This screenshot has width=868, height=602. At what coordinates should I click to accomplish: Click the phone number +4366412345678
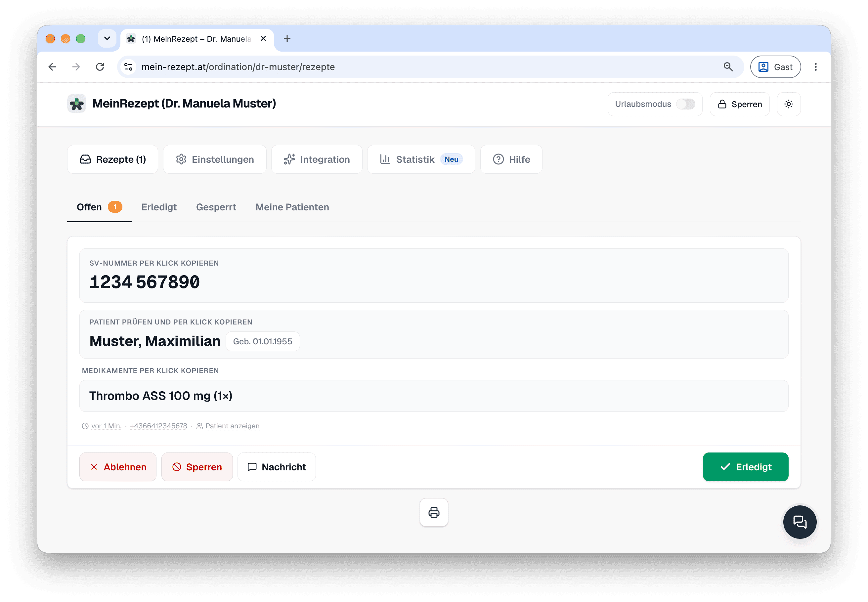pos(158,426)
